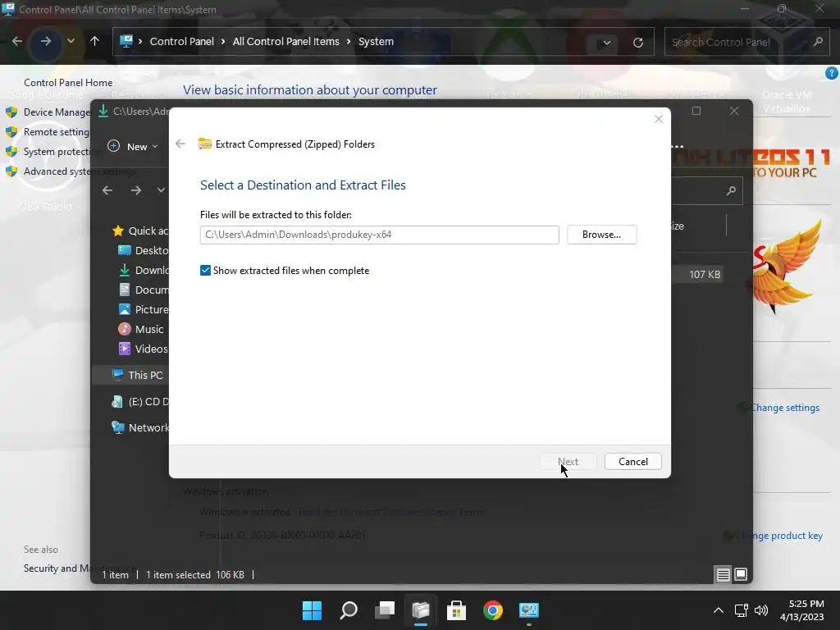The width and height of the screenshot is (840, 630).
Task: Open recent locations dropdown in Control Panel
Action: pos(71,41)
